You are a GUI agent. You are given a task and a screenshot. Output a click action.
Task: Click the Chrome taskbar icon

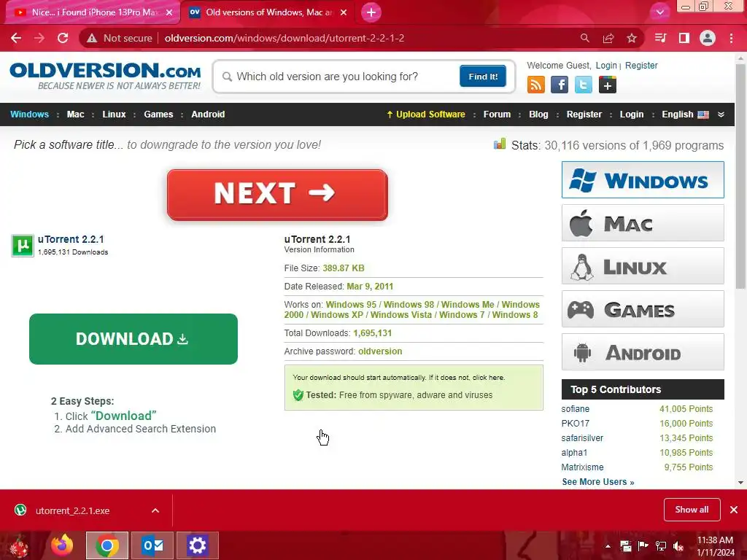[107, 545]
